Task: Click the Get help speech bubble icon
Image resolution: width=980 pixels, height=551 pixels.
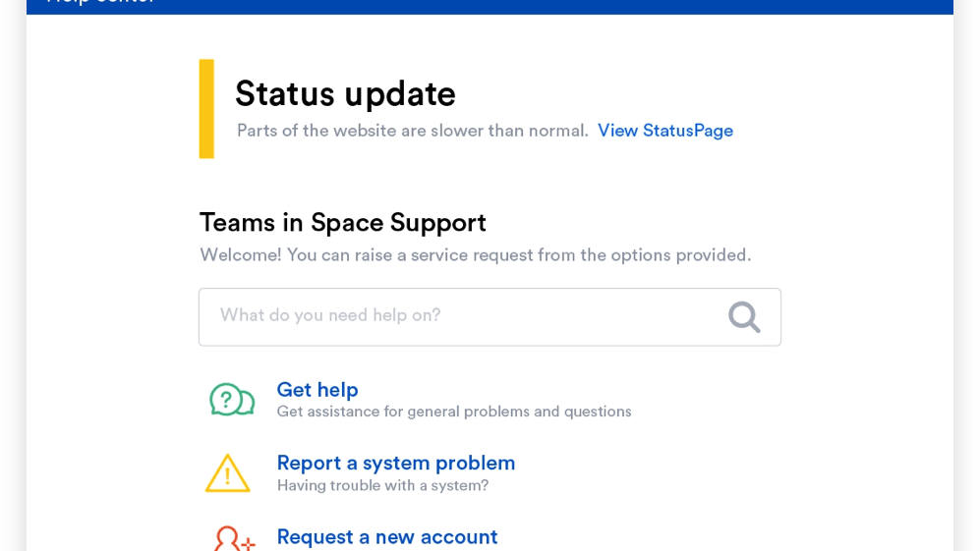Action: pyautogui.click(x=231, y=400)
